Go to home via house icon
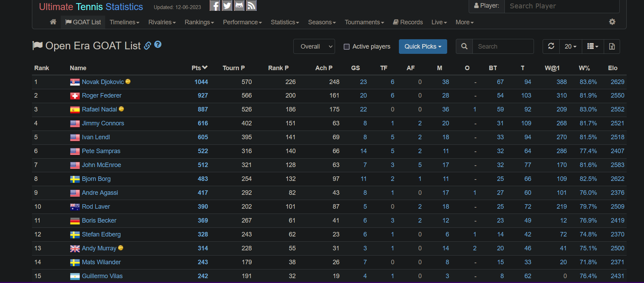Screen dimensions: 644x283 [53, 22]
